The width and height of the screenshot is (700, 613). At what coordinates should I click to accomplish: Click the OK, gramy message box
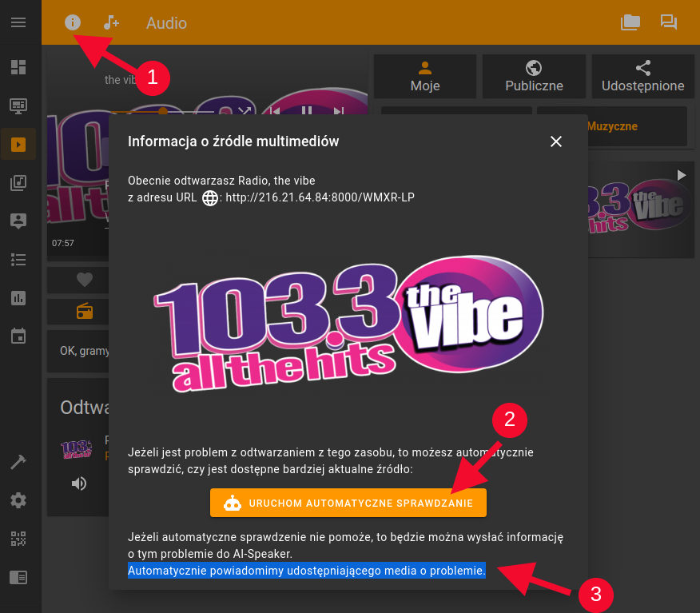pyautogui.click(x=78, y=351)
